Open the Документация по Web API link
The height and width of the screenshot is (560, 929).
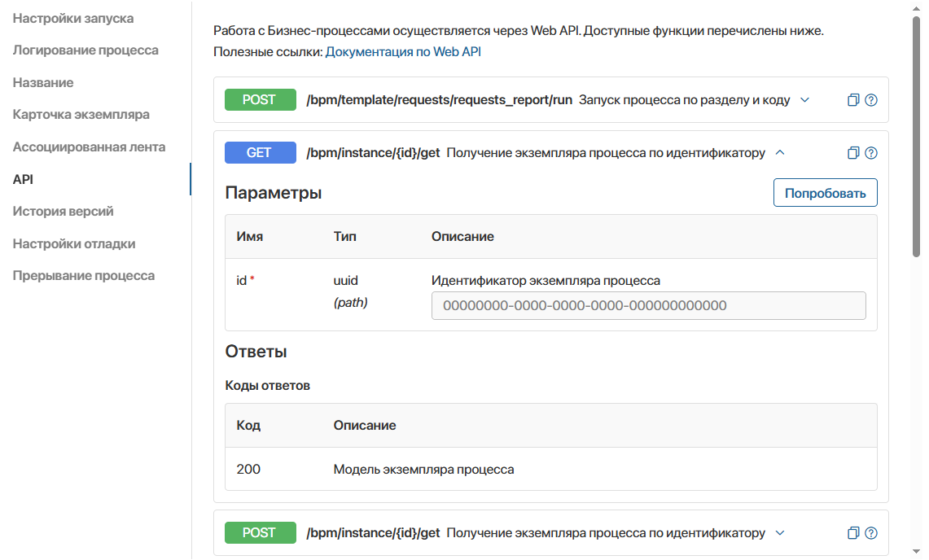(x=404, y=52)
